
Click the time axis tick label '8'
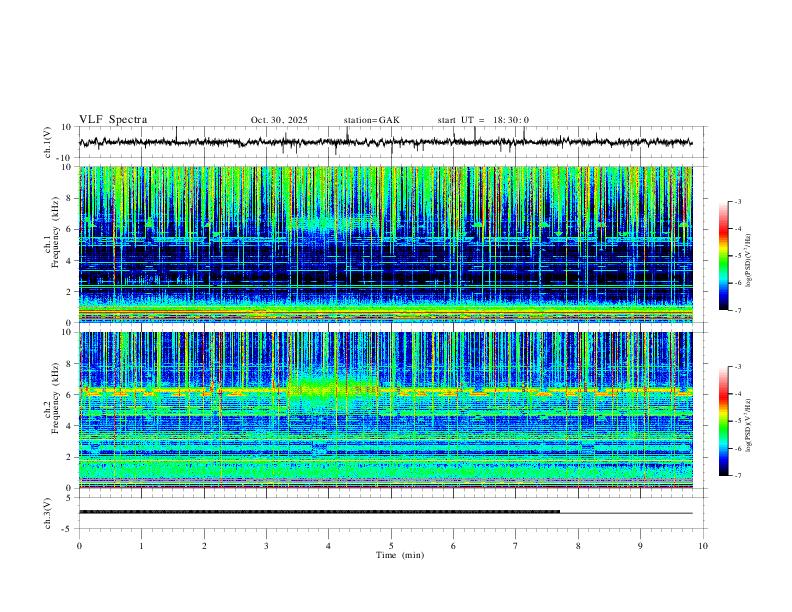pos(578,546)
